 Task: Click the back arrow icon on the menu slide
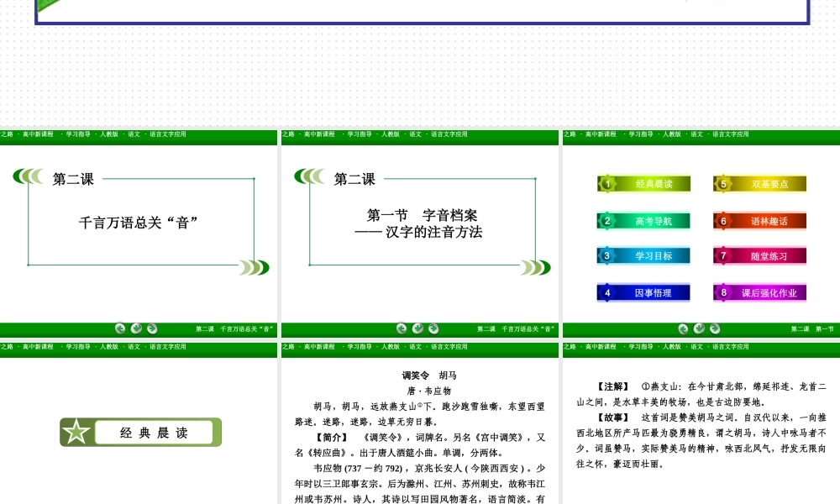(x=683, y=328)
